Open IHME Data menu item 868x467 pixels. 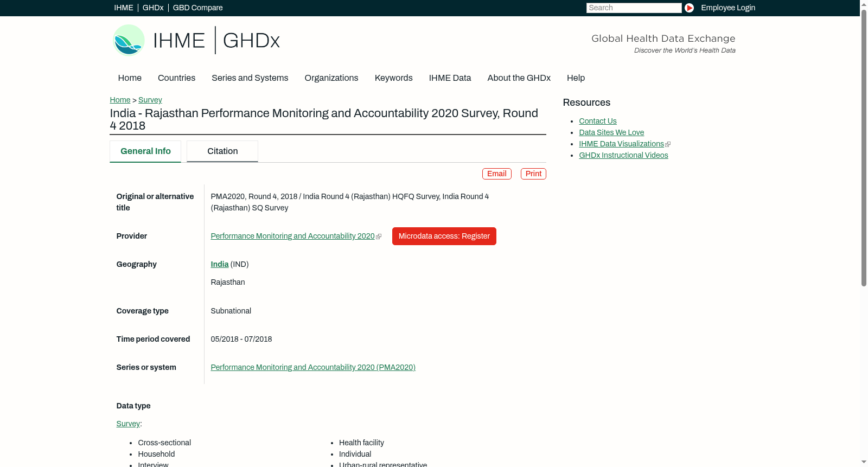(450, 78)
